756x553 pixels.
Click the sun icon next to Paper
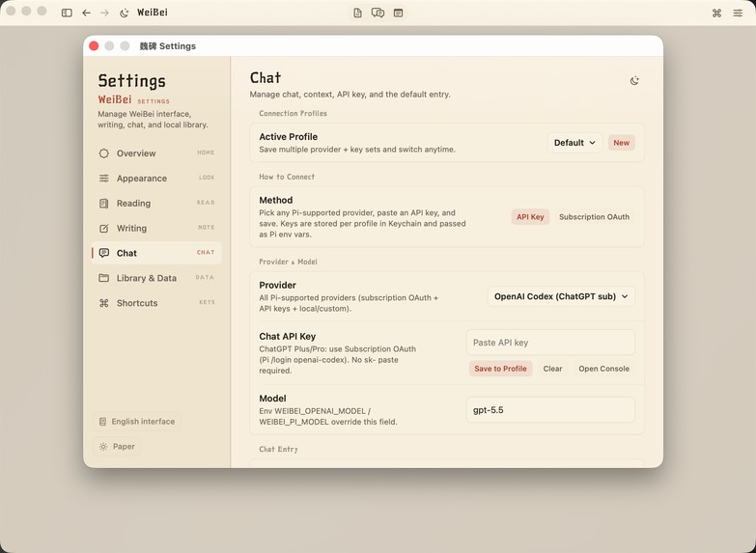click(x=103, y=447)
